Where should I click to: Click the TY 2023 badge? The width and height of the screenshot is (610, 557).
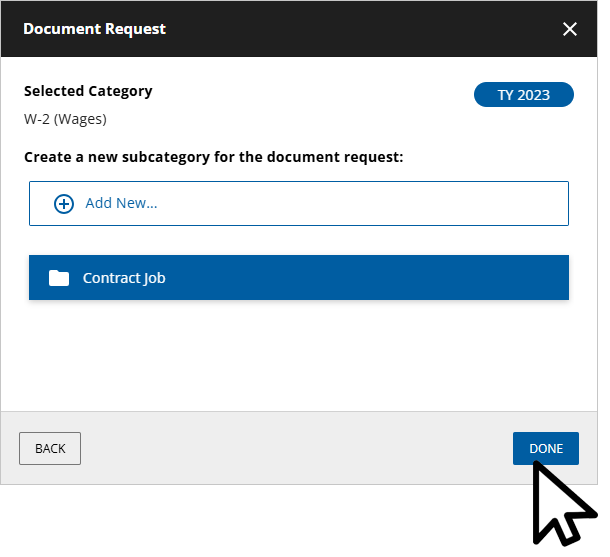coord(524,95)
